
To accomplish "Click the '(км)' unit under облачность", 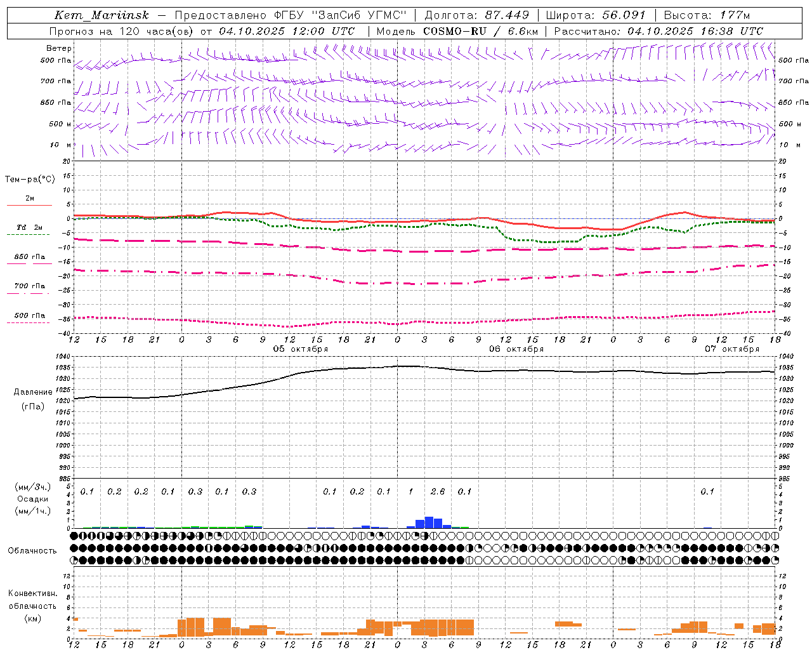I will tap(32, 618).
